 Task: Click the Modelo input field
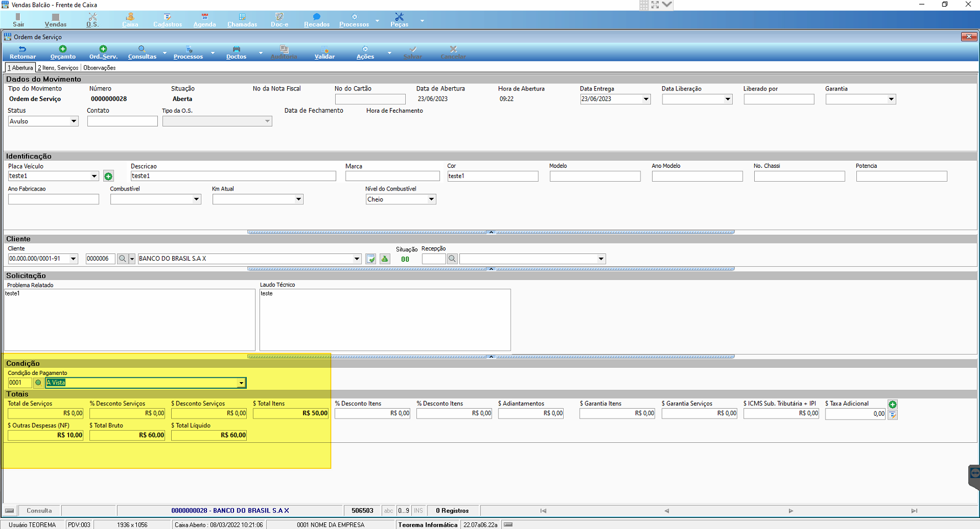(x=595, y=176)
